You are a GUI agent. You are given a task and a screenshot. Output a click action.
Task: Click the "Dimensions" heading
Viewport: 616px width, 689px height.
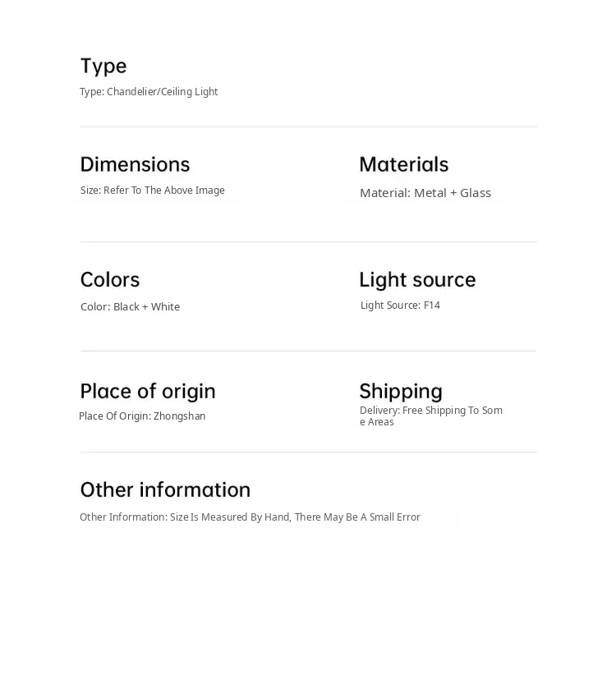point(135,164)
